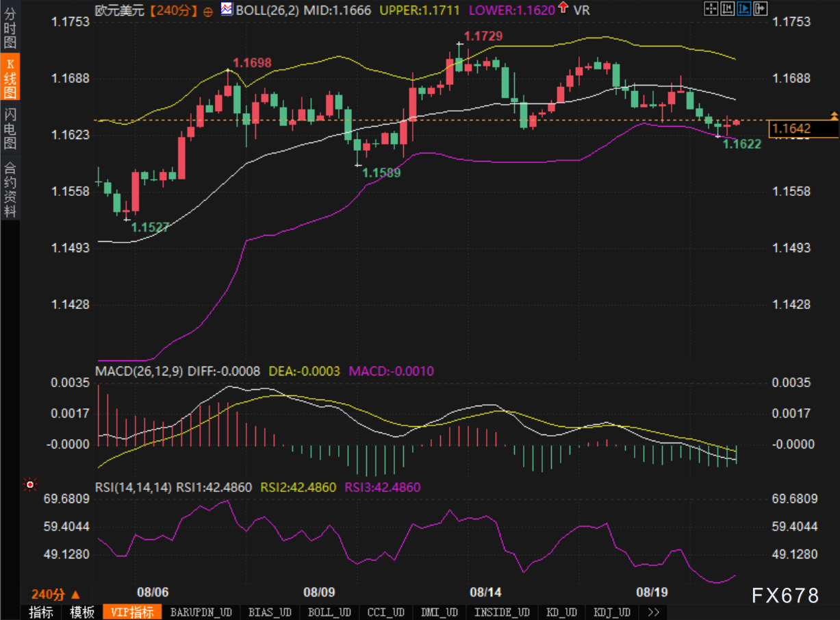Click the crosshair cursor icon
840x620 pixels.
click(711, 8)
